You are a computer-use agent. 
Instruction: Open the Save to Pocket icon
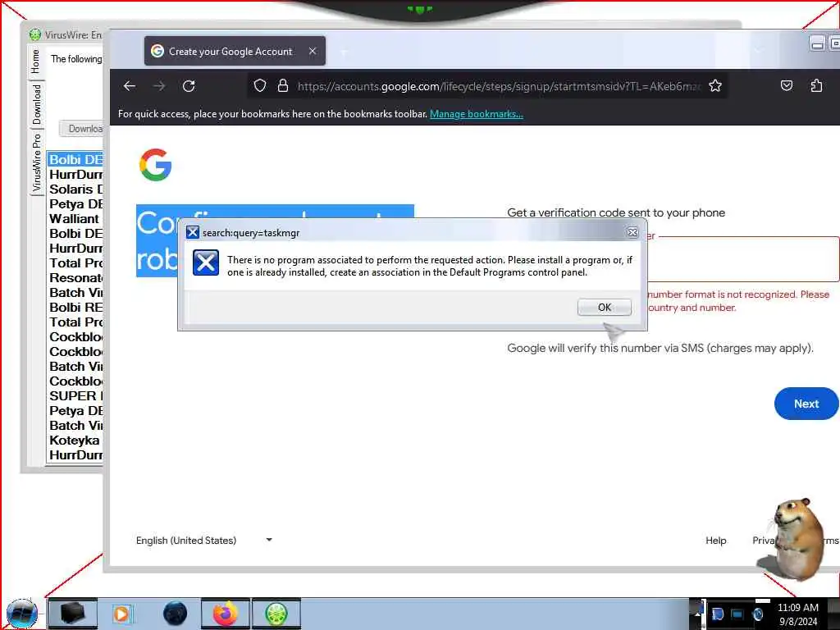[x=787, y=85]
